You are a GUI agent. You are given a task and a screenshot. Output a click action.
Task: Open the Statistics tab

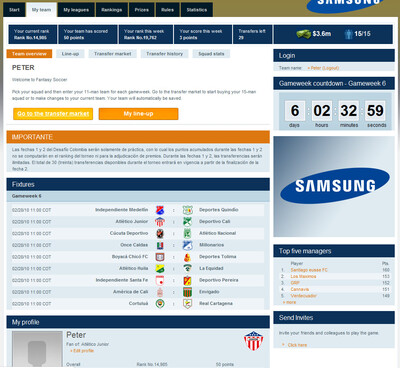coord(197,10)
